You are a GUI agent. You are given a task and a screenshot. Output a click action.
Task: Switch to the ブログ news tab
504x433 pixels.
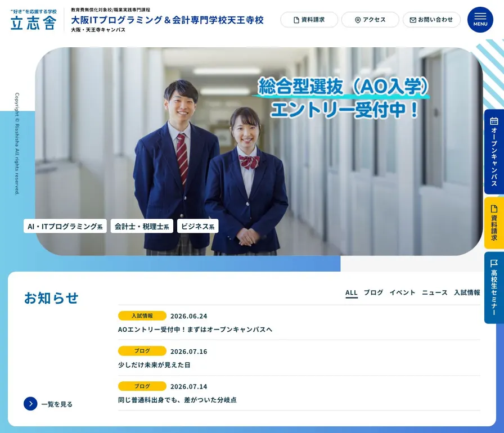(x=373, y=292)
